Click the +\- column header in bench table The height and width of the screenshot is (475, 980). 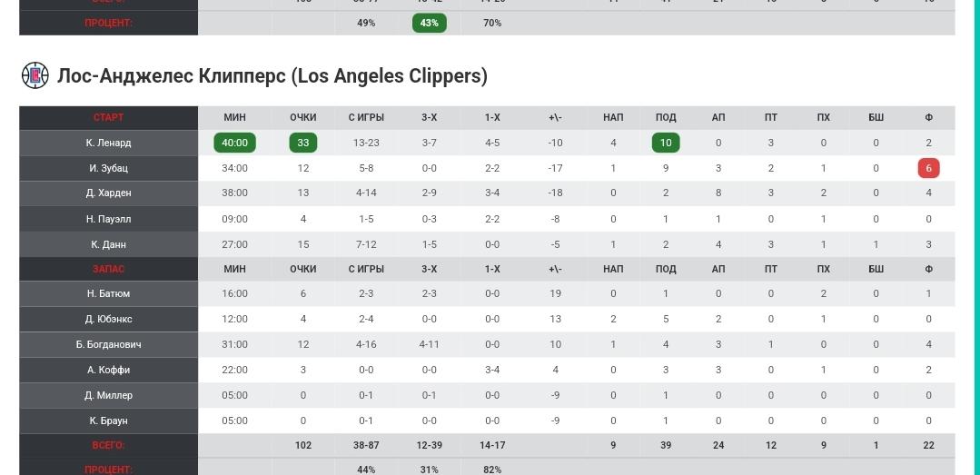click(555, 270)
